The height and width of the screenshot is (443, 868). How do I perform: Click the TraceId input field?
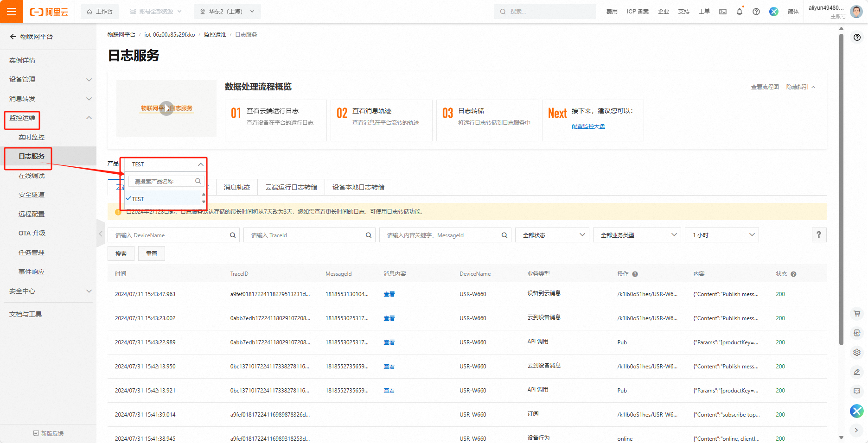(306, 235)
